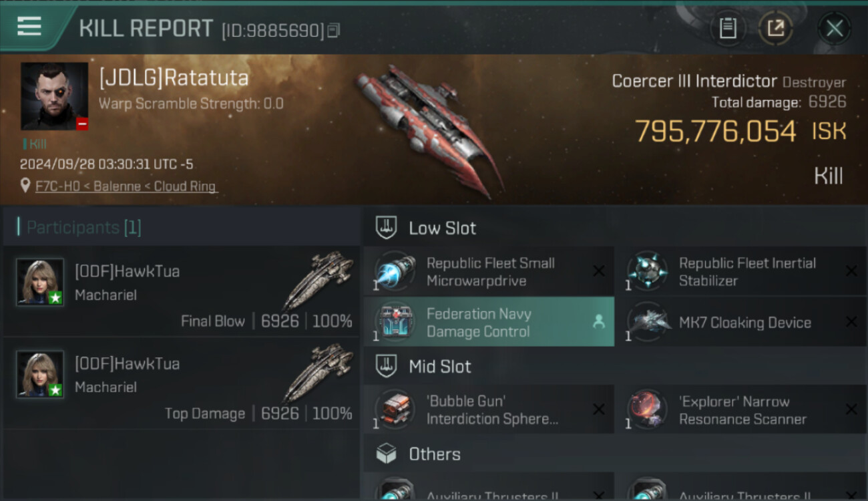
Task: Close the kill report window
Action: click(835, 28)
